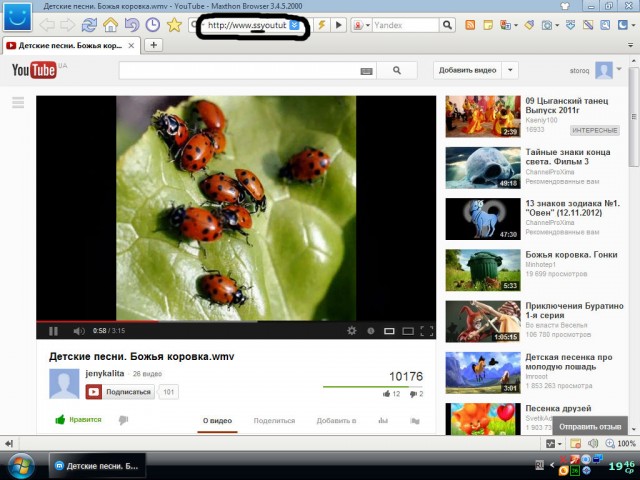This screenshot has height=480, width=640.
Task: Add page to favorites with star icon
Action: coord(174,24)
